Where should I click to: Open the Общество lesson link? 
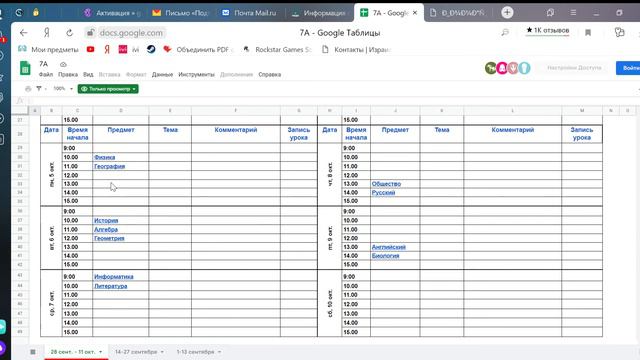pyautogui.click(x=386, y=184)
